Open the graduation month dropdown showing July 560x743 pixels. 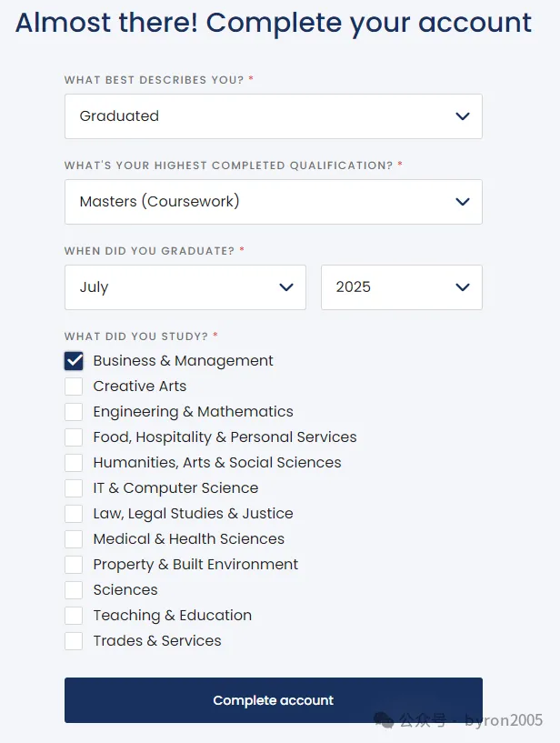[x=185, y=287]
